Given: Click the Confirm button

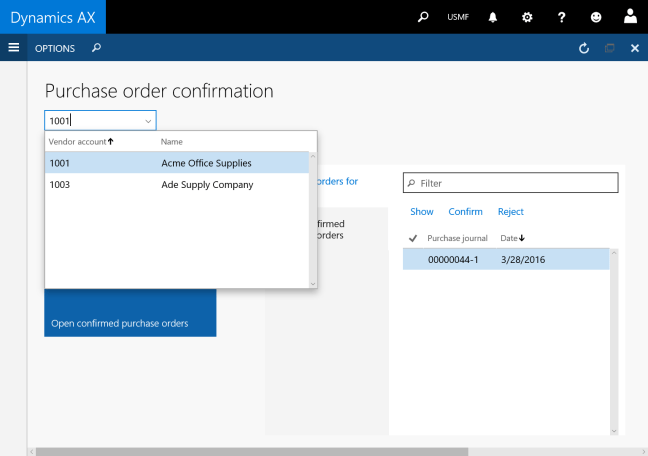Looking at the screenshot, I should 465,212.
